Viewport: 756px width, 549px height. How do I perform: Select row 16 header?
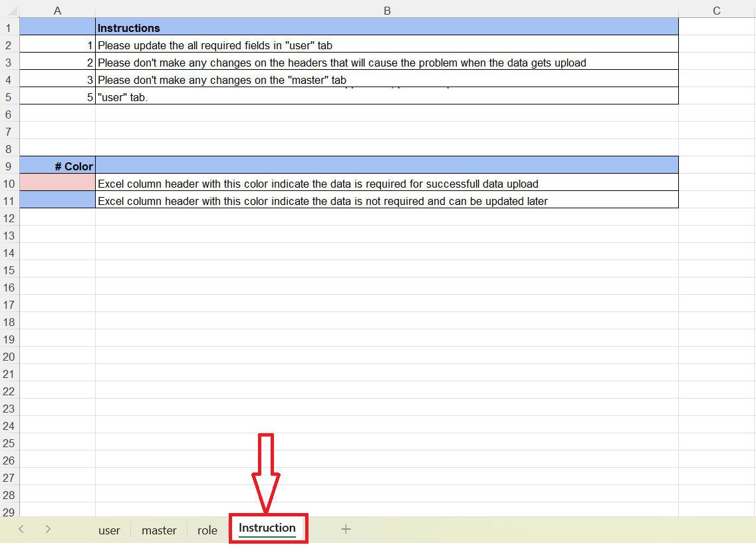(9, 287)
